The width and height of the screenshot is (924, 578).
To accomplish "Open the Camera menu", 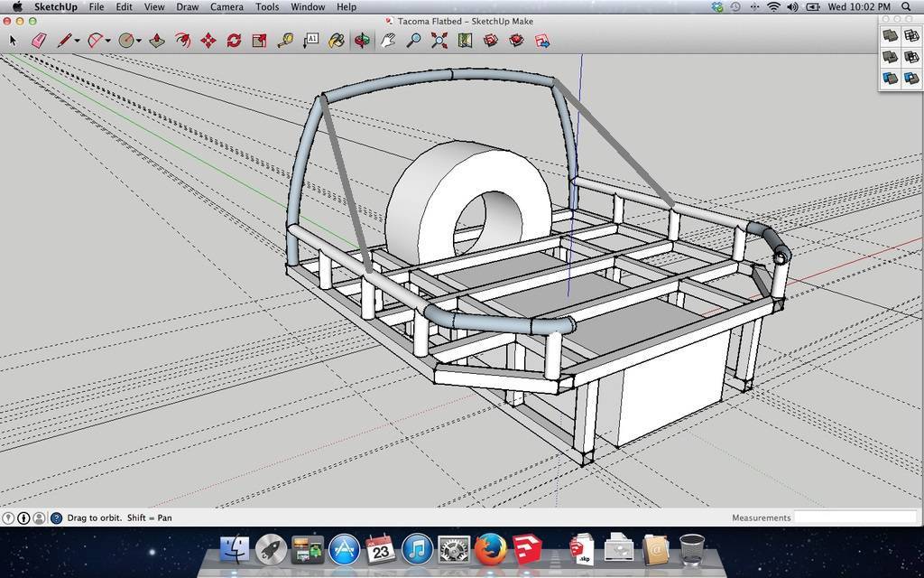I will tap(226, 7).
